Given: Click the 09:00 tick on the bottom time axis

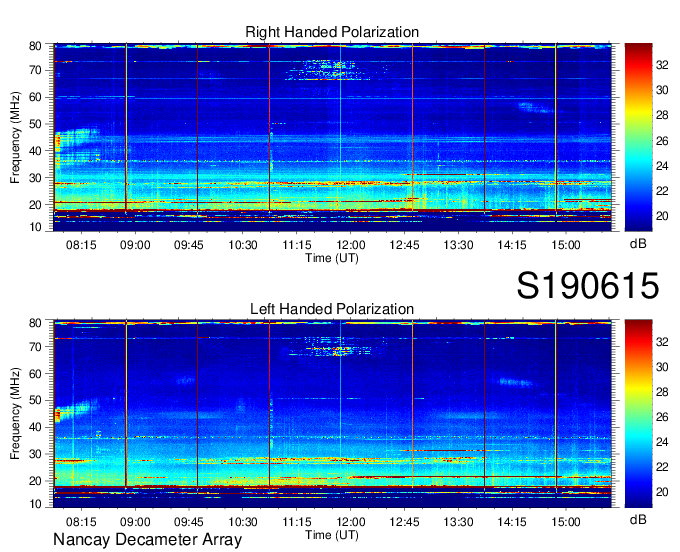Looking at the screenshot, I should tap(135, 521).
